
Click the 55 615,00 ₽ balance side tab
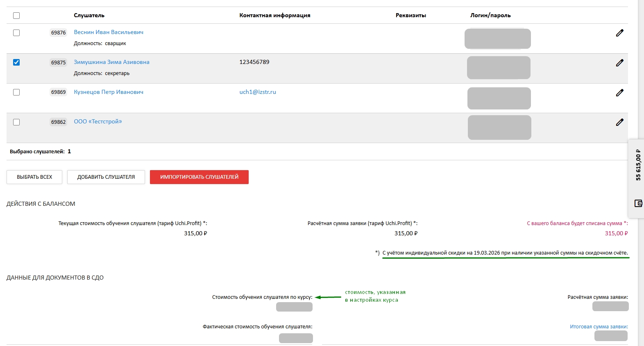[638, 165]
